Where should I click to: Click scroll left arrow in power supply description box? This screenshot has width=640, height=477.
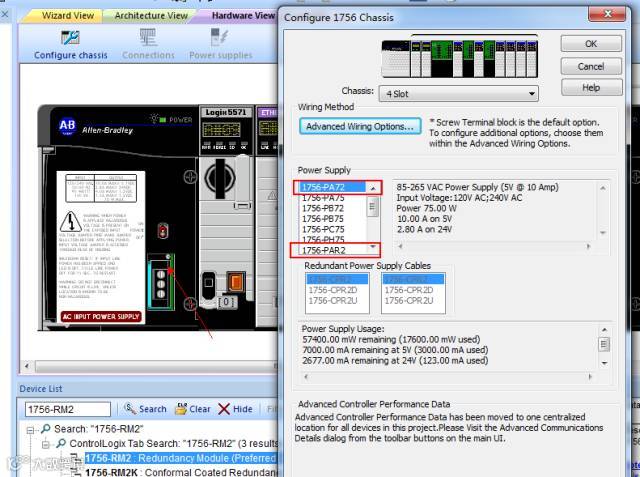(x=400, y=246)
